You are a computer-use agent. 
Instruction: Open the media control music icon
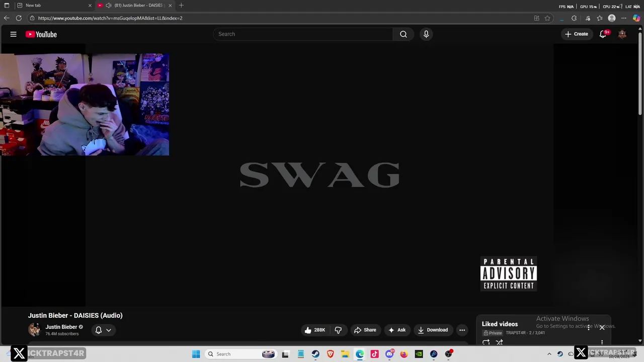click(588, 18)
